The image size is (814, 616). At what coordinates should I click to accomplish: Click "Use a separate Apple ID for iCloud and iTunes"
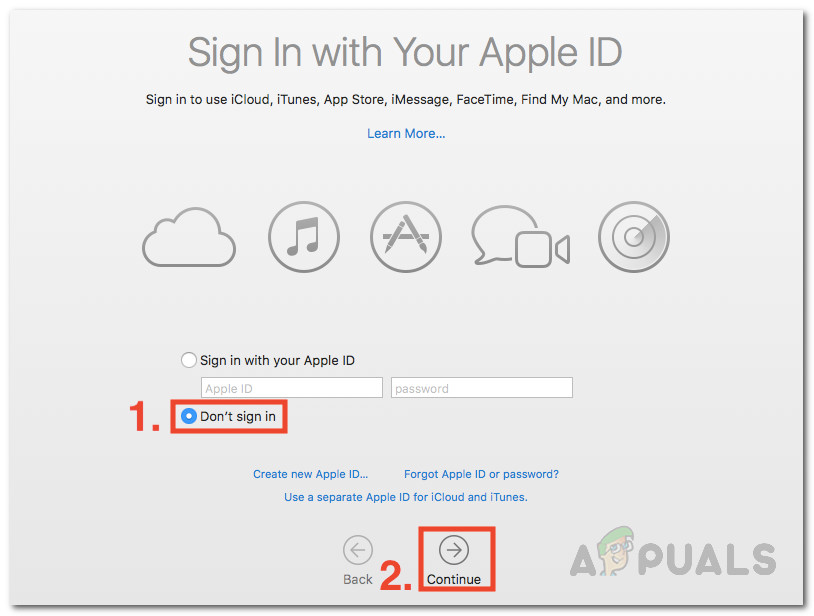pyautogui.click(x=405, y=497)
